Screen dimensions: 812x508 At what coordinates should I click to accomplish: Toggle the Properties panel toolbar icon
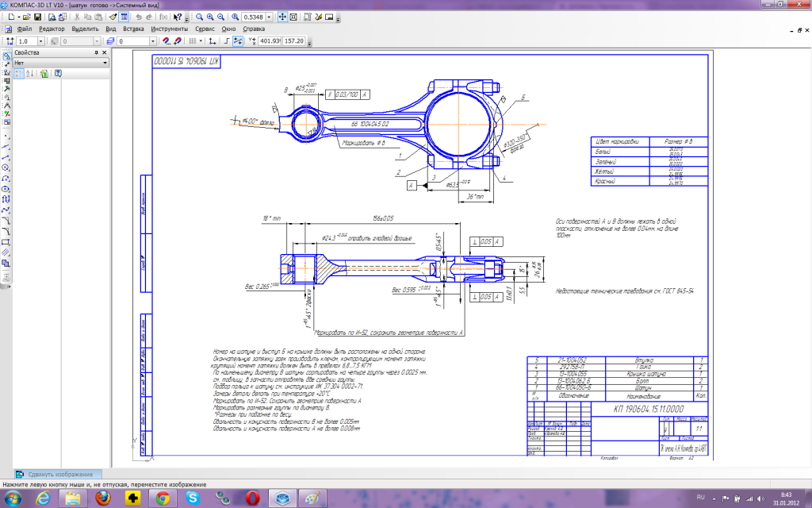[x=124, y=17]
